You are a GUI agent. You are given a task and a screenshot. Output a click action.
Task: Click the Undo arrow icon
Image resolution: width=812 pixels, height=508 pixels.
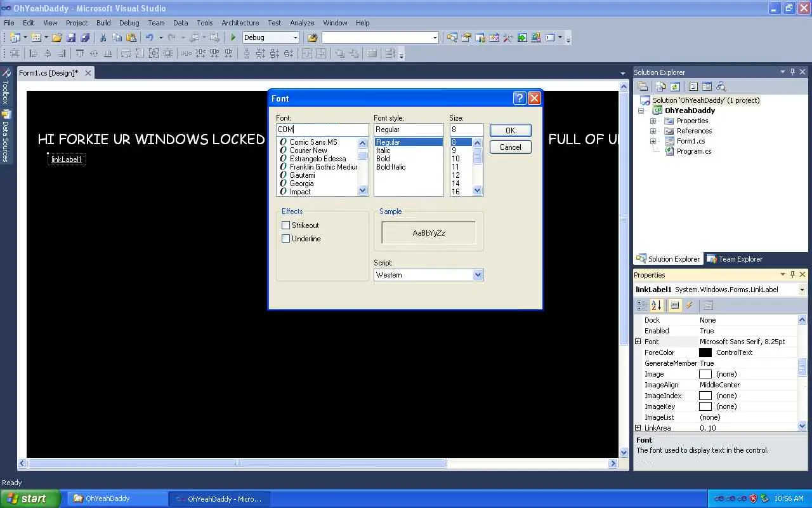point(150,38)
